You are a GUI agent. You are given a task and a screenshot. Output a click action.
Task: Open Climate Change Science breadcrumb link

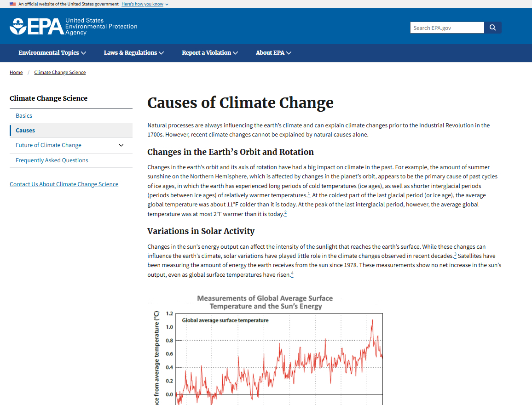coord(60,73)
